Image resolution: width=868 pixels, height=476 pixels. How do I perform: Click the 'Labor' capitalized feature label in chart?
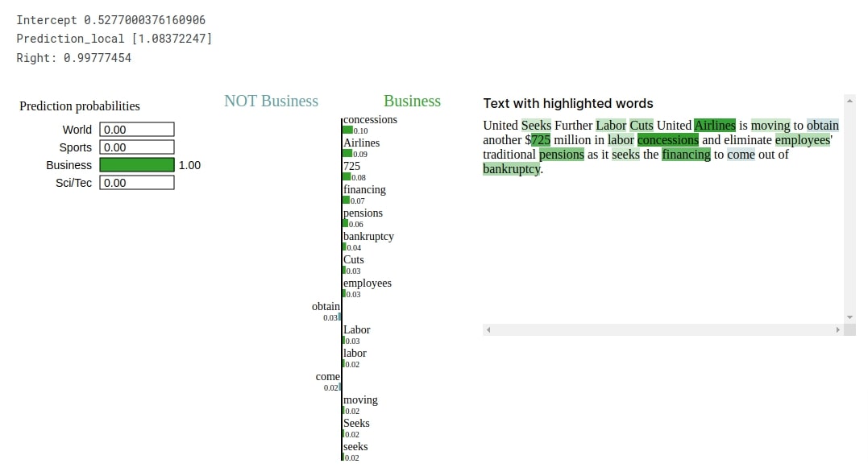[x=356, y=330]
